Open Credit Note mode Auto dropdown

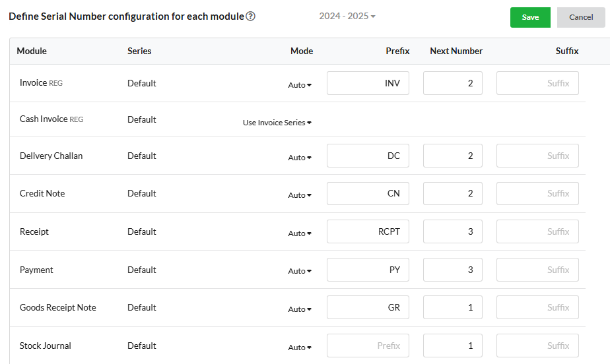click(x=300, y=195)
